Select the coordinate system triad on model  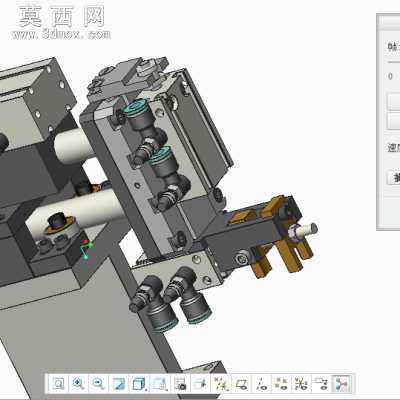click(x=86, y=249)
